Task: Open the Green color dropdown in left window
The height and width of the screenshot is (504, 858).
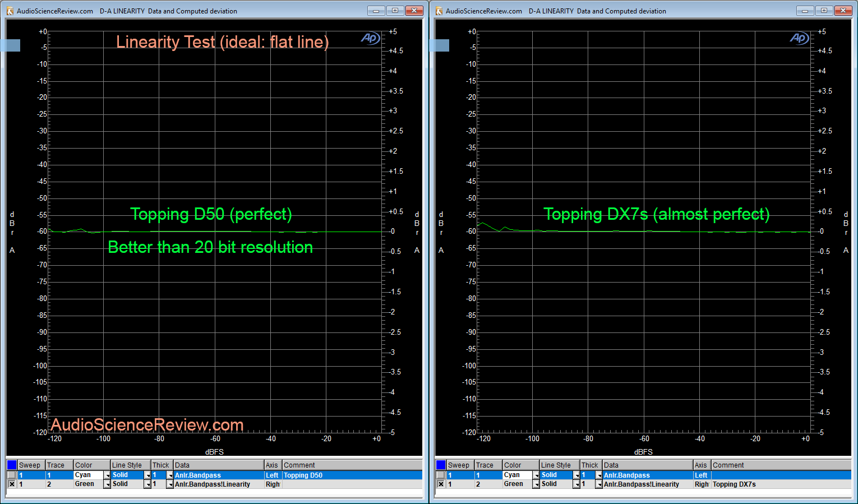Action: click(107, 484)
